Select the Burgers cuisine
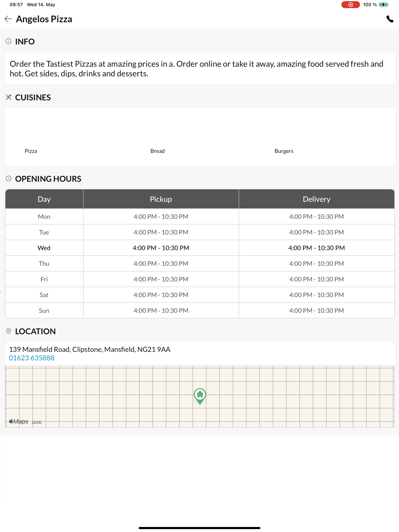The image size is (399, 532). 284,151
